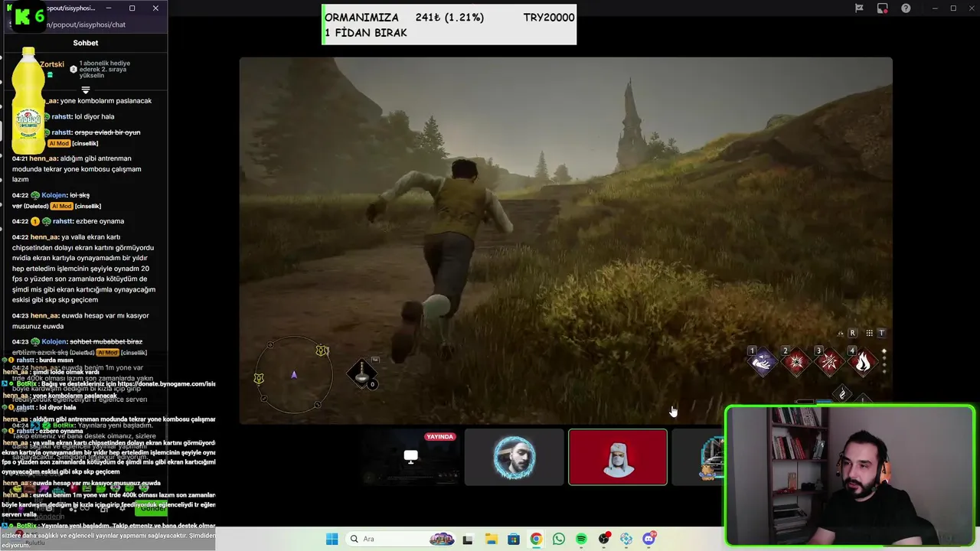Image resolution: width=980 pixels, height=551 pixels.
Task: Click the streamer webcam overlay
Action: pyautogui.click(x=850, y=475)
